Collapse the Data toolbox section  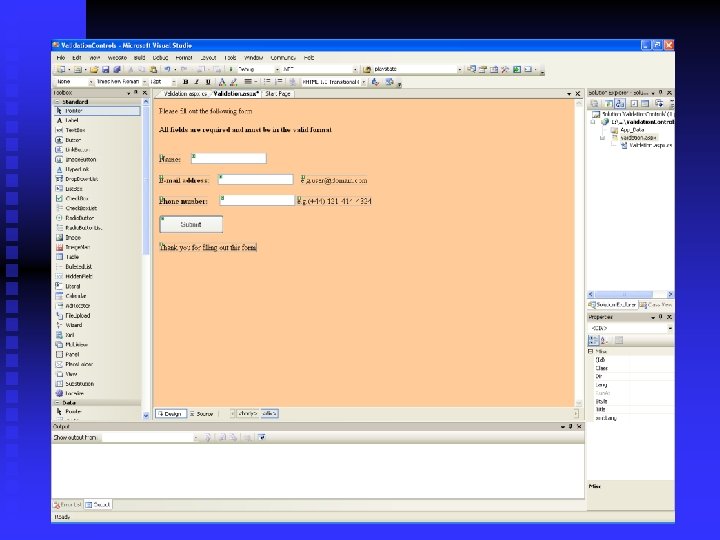pos(58,403)
